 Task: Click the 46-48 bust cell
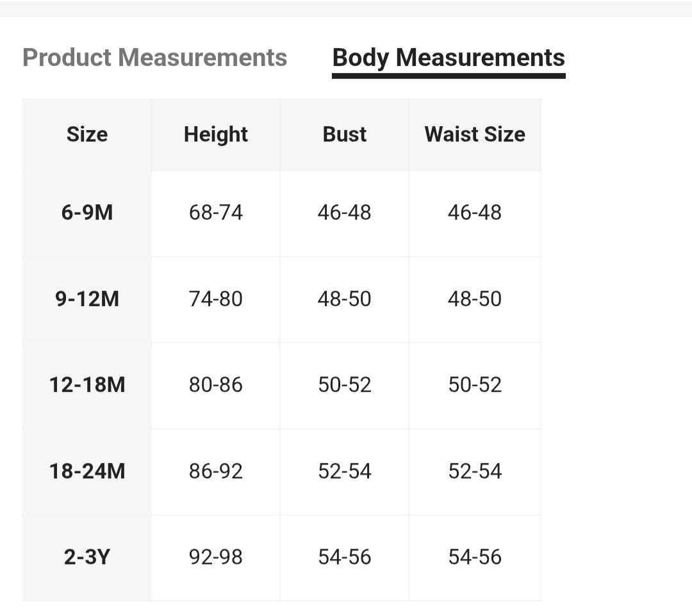[x=345, y=213]
